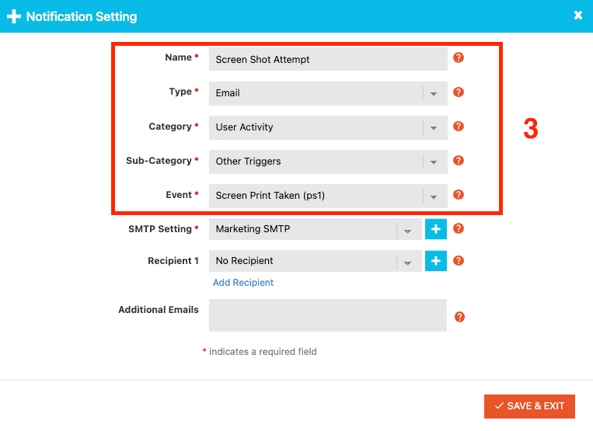Open help for SMTP Setting

(x=458, y=228)
